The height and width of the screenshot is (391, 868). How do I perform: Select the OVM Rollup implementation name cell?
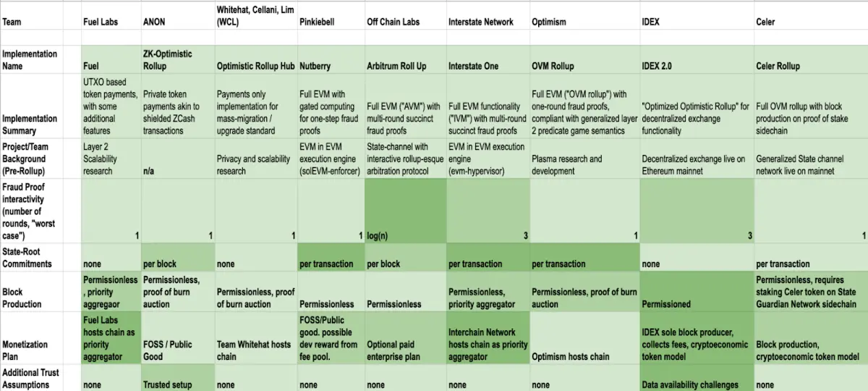click(x=584, y=59)
